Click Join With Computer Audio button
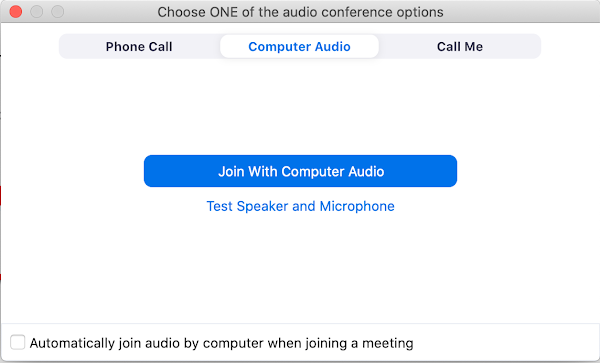This screenshot has height=363, width=600. click(300, 171)
